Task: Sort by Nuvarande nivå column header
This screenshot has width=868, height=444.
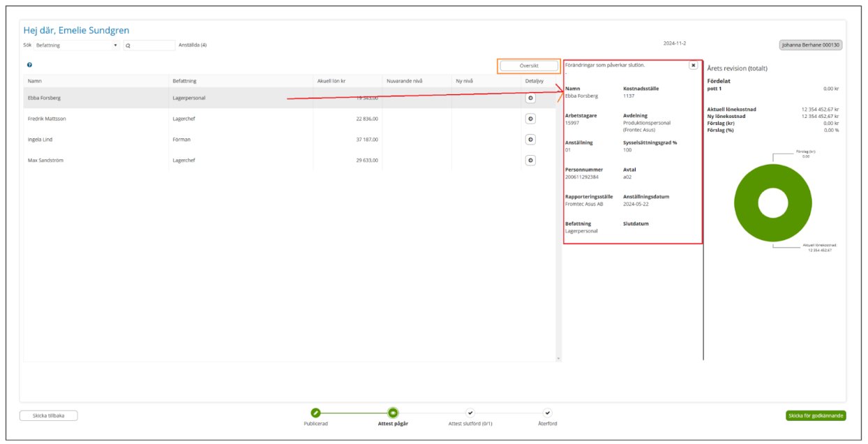Action: point(417,81)
